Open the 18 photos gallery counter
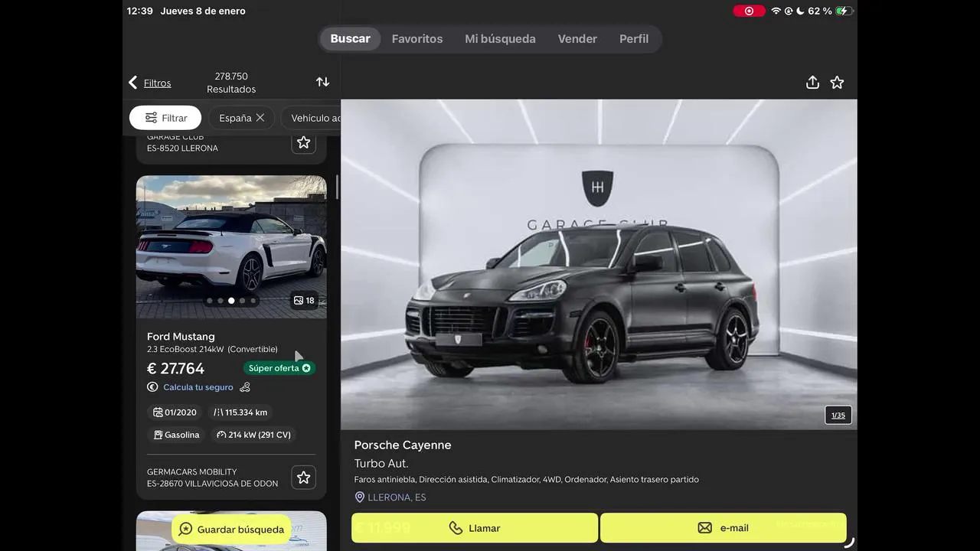Image resolution: width=980 pixels, height=551 pixels. pyautogui.click(x=304, y=301)
